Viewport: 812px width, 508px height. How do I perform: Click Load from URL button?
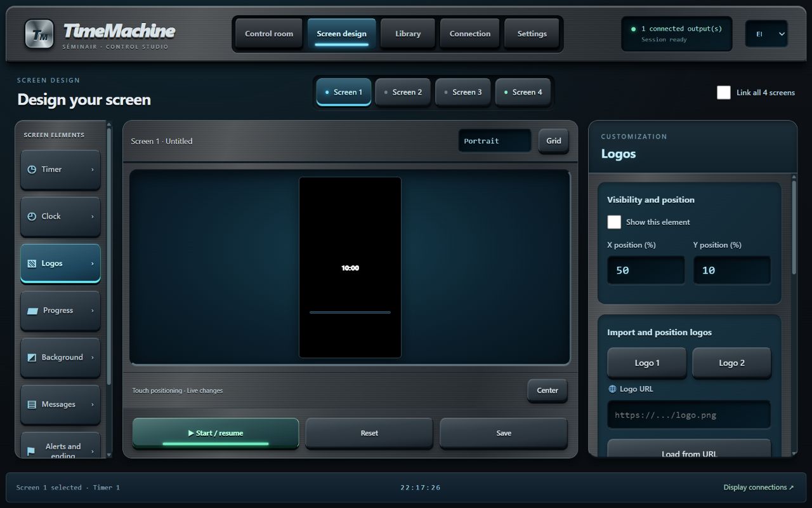pyautogui.click(x=690, y=450)
